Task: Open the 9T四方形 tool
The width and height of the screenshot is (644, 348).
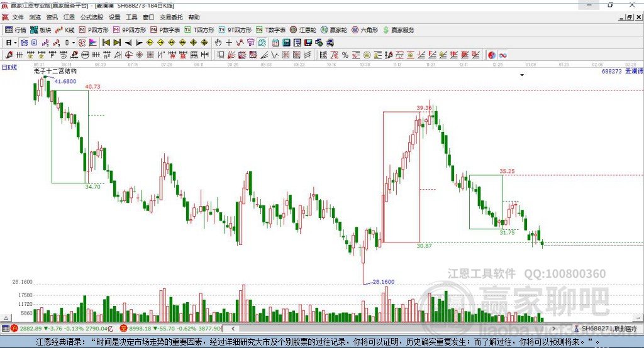Action: point(235,30)
